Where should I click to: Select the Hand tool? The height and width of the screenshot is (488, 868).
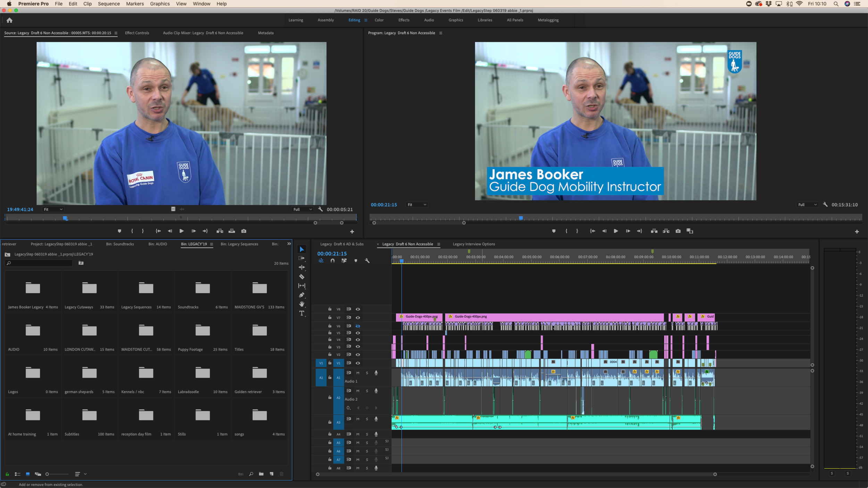click(302, 304)
